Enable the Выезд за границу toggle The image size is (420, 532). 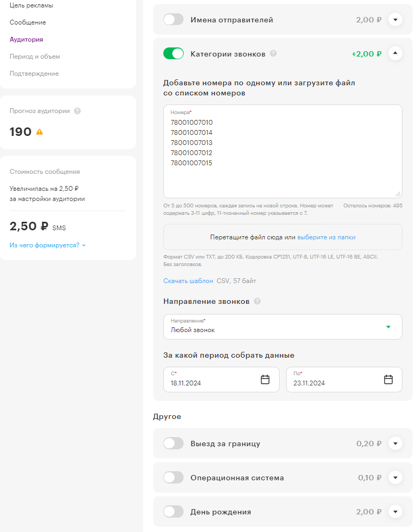click(173, 443)
